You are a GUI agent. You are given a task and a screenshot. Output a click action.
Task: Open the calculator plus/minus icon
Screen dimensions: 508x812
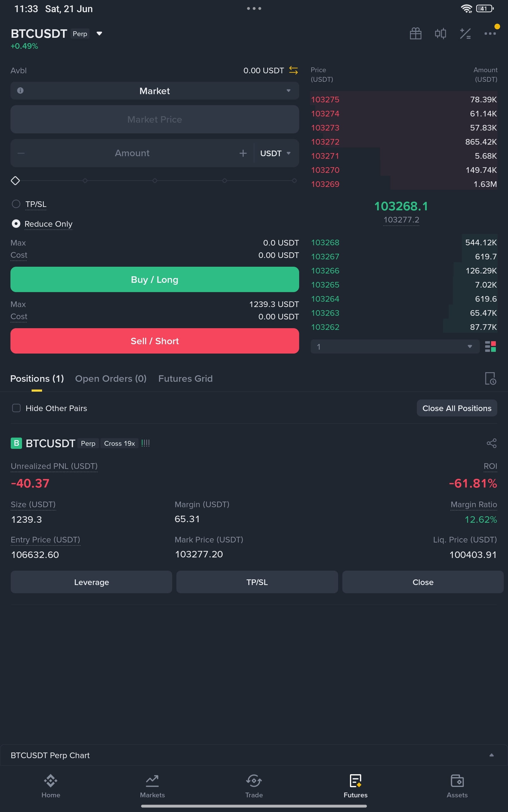[465, 34]
